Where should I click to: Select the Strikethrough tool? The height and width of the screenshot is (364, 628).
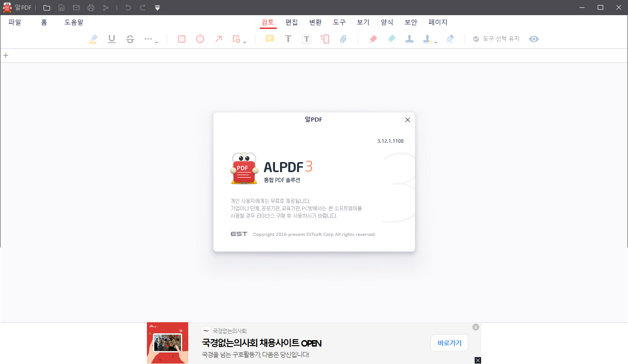[x=130, y=39]
